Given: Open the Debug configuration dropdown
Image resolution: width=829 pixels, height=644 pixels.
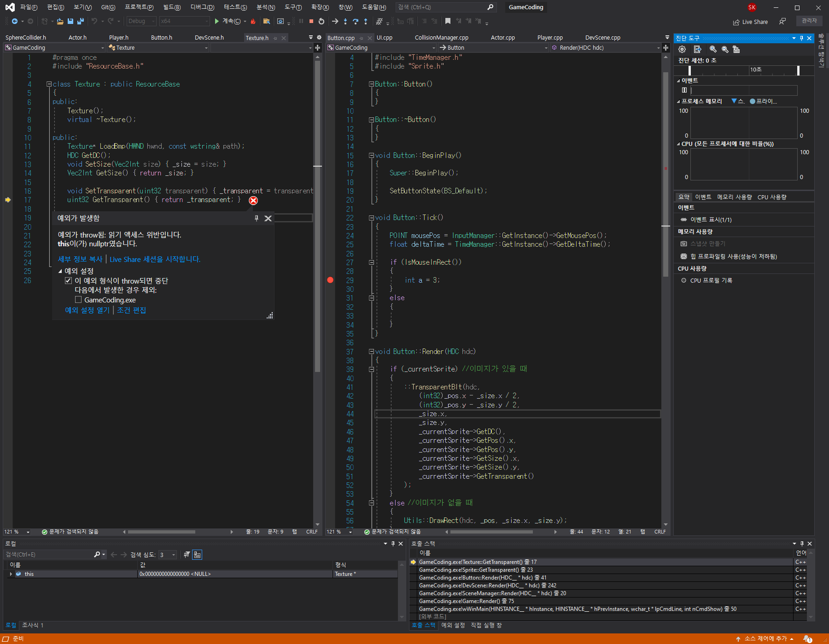Looking at the screenshot, I should [141, 21].
